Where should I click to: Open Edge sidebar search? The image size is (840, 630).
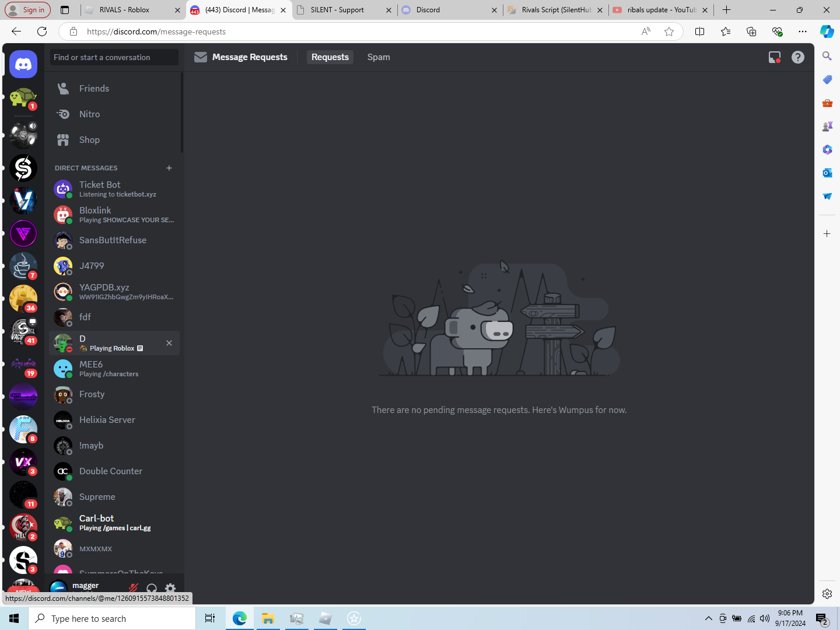coord(827,56)
